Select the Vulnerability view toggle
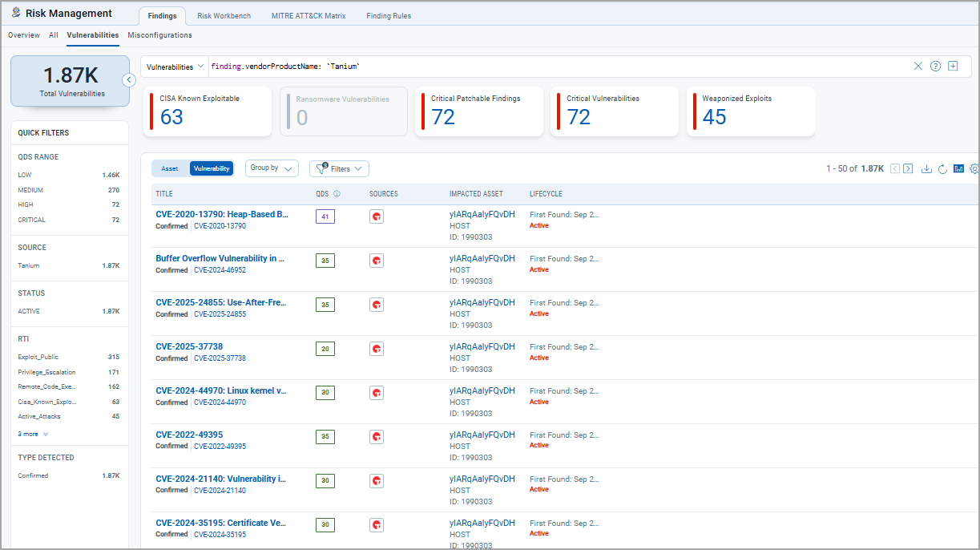 pos(212,168)
